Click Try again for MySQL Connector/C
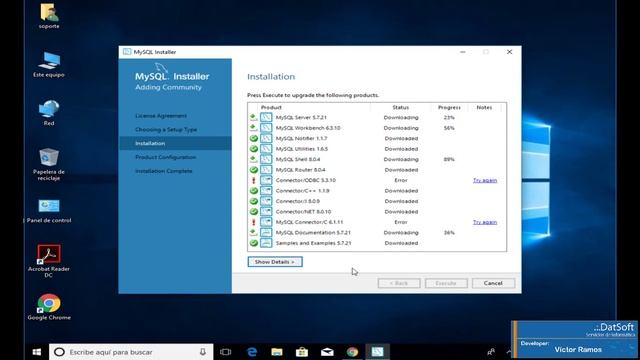Image resolution: width=640 pixels, height=360 pixels. point(485,222)
